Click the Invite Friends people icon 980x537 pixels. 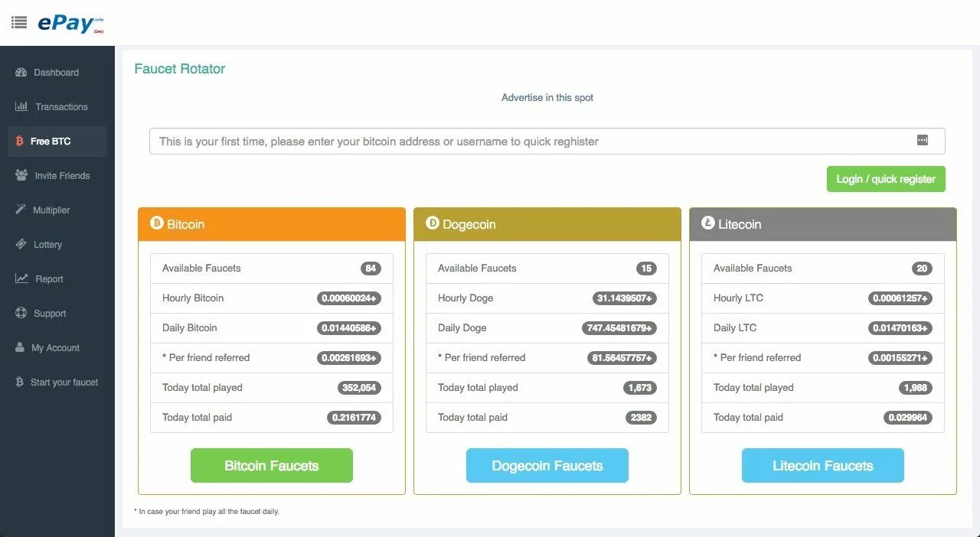point(21,175)
